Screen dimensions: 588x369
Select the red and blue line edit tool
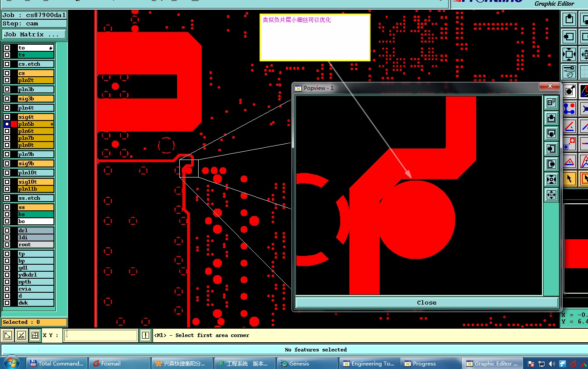tap(569, 126)
